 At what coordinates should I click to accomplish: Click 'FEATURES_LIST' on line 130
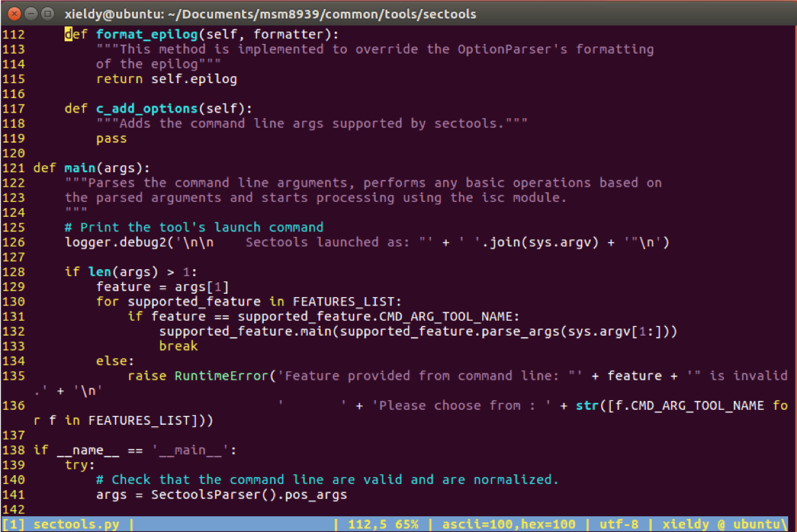pyautogui.click(x=343, y=301)
